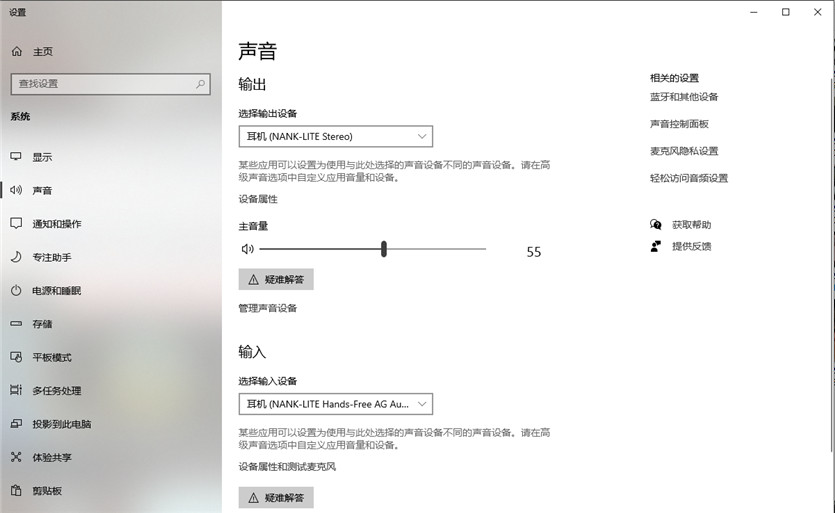Click the master volume track right of thumb

(x=436, y=249)
